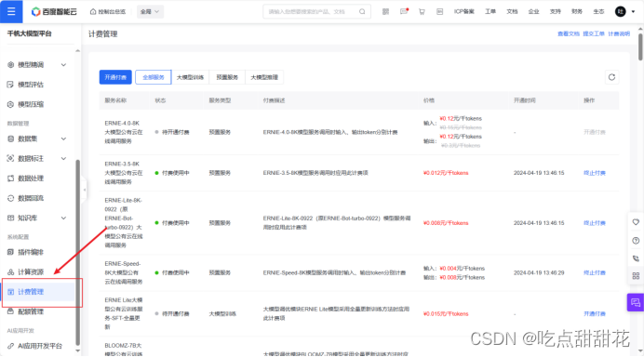Viewport: 644px width, 357px height.
Task: Open the 查看文档 link
Action: (x=569, y=33)
